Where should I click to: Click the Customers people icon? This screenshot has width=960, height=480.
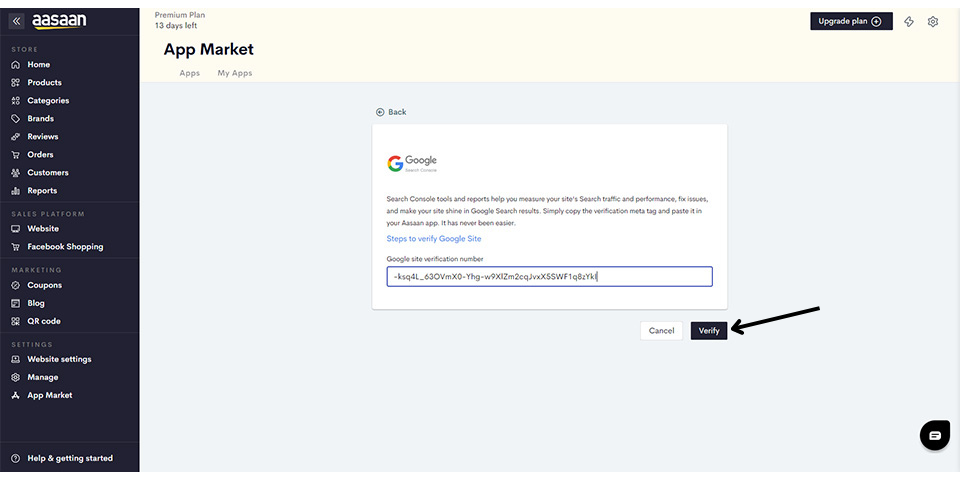pos(16,173)
